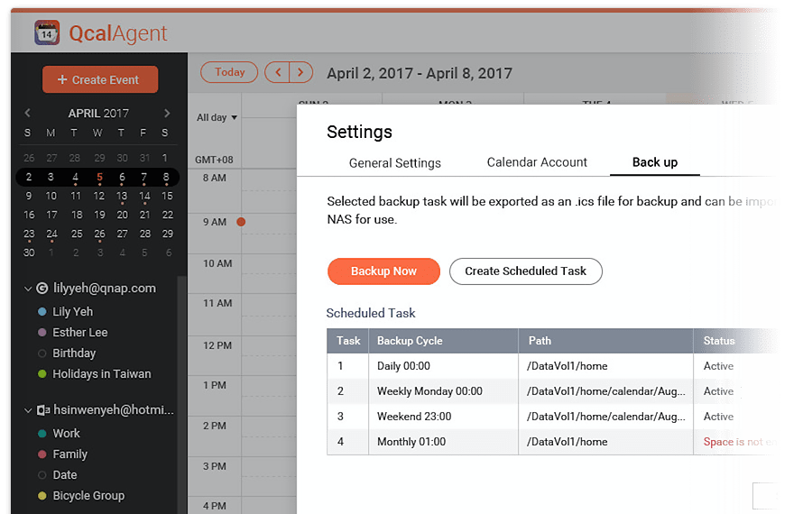Select the Weekly Monday 00:00 task row
812x514 pixels.
point(551,391)
